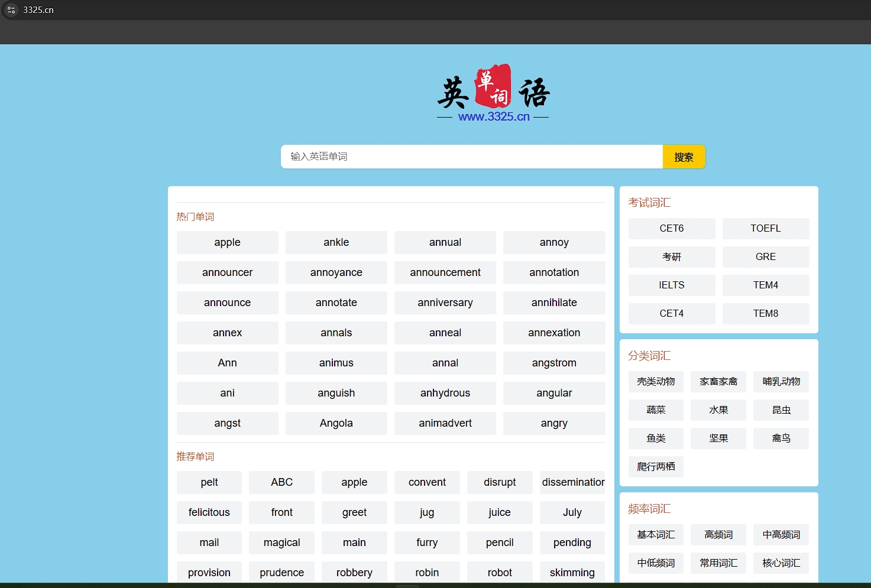The image size is (871, 588).
Task: Select the 考研 exam wordlist
Action: 671,256
